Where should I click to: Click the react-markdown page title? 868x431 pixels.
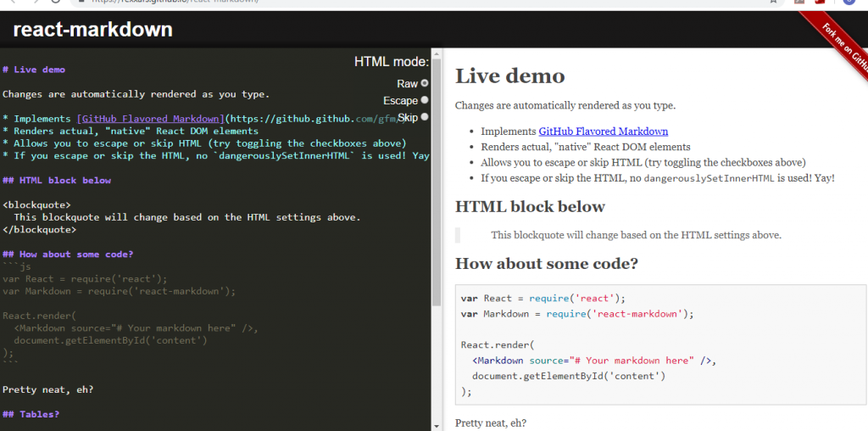[x=92, y=29]
